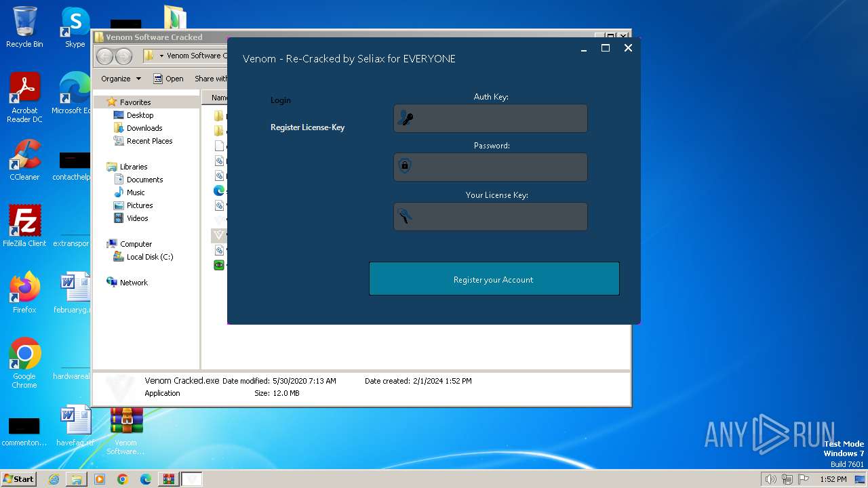Open FileZilla Client desktop shortcut
The width and height of the screenshot is (868, 488).
(24, 226)
